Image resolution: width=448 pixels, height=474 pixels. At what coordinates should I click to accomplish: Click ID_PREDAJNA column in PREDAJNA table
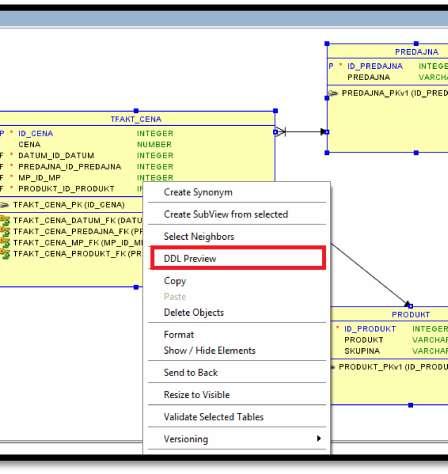[375, 66]
